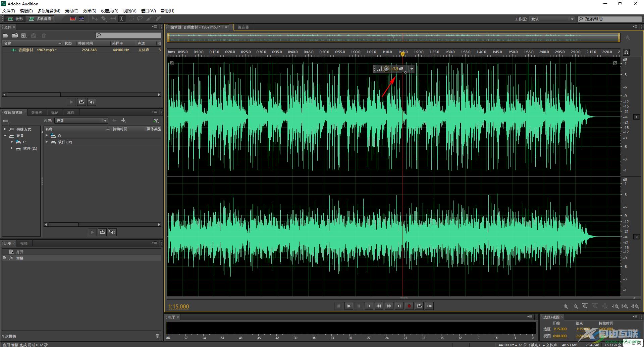Switch to Waveform (波形) view
This screenshot has width=644, height=347.
[15, 19]
